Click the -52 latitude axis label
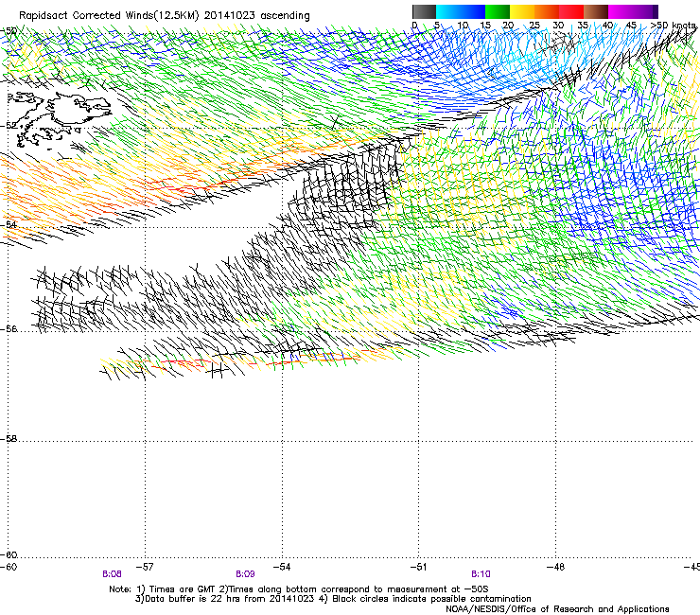 pos(9,126)
